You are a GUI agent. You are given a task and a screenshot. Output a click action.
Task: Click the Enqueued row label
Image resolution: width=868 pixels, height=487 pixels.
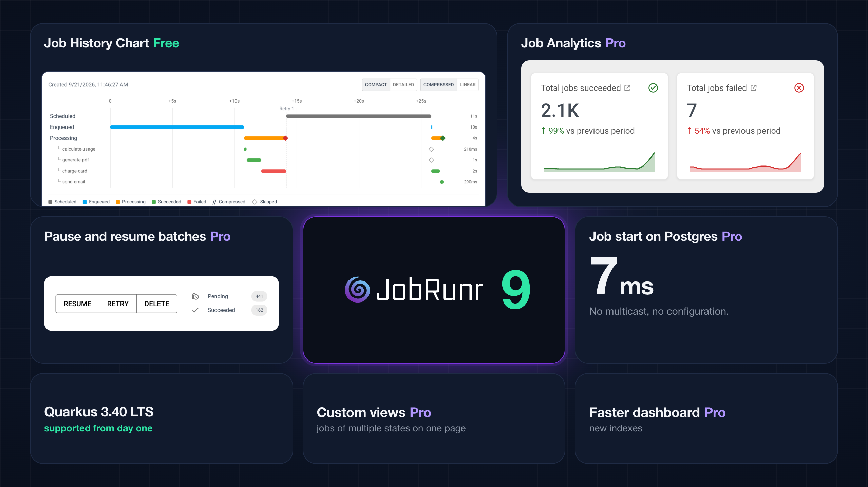(62, 127)
